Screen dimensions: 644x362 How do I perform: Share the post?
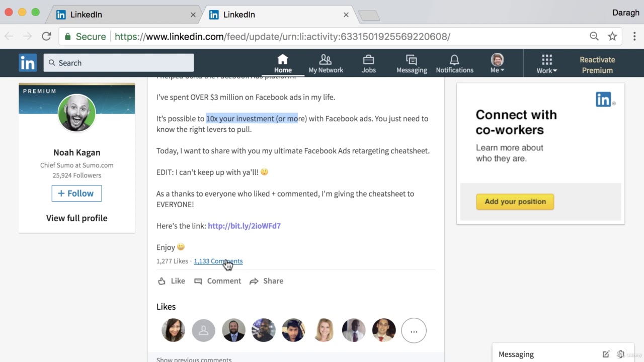pos(266,281)
